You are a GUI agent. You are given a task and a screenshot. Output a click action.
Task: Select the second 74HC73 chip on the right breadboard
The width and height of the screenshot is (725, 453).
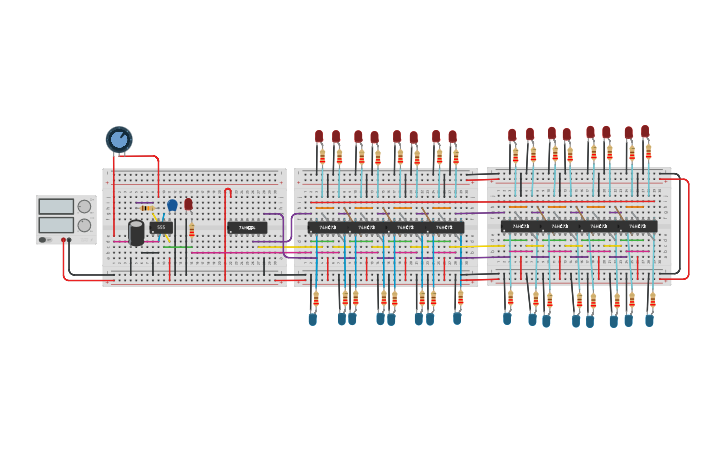click(560, 226)
